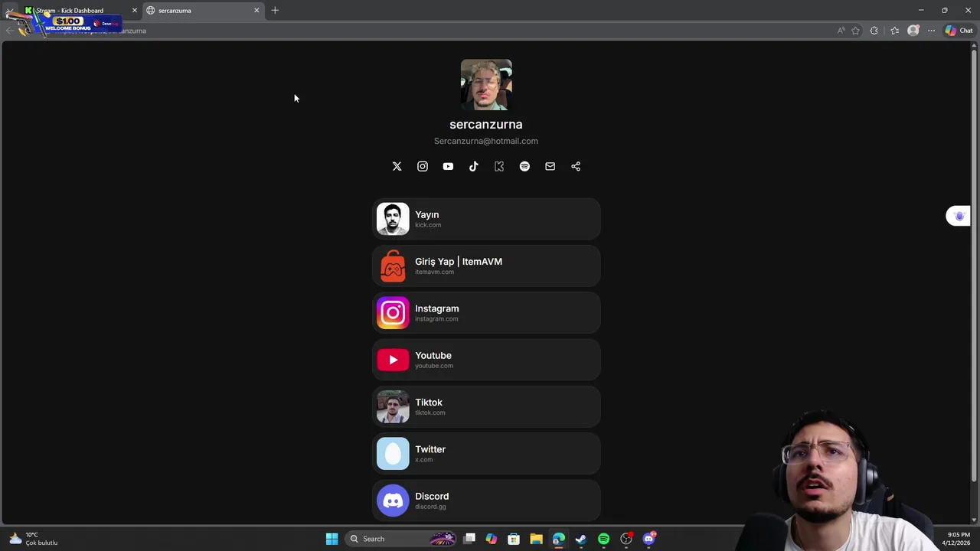Open a new browser tab
Image resolution: width=980 pixels, height=551 pixels.
pyautogui.click(x=275, y=10)
